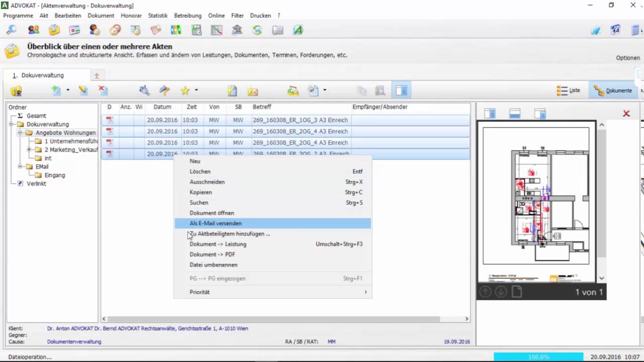This screenshot has width=644, height=362.
Task: Select the document row '269_160308_ER_1OG_3 A3 Einreich'
Action: [286, 120]
